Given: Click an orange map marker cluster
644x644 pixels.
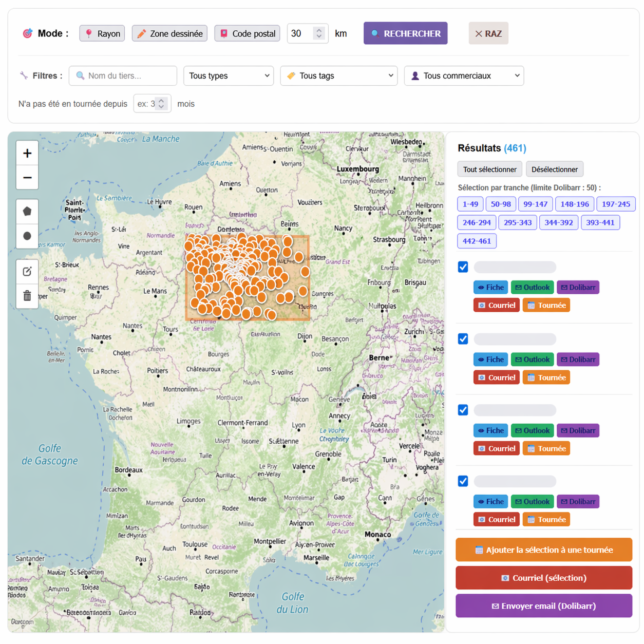Looking at the screenshot, I should (261, 297).
